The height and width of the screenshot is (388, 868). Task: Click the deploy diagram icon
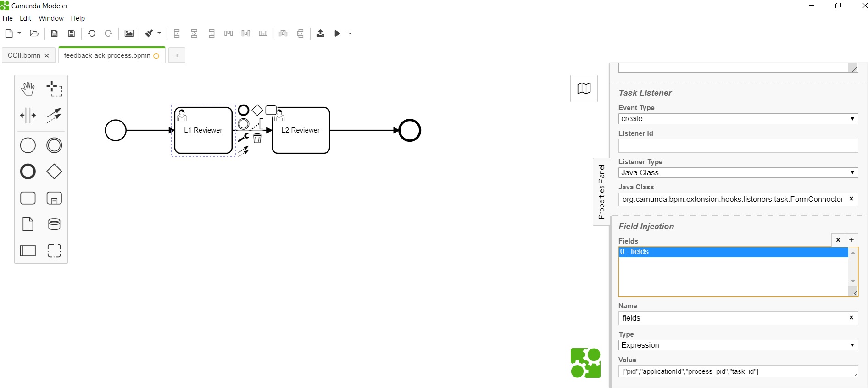(x=321, y=33)
